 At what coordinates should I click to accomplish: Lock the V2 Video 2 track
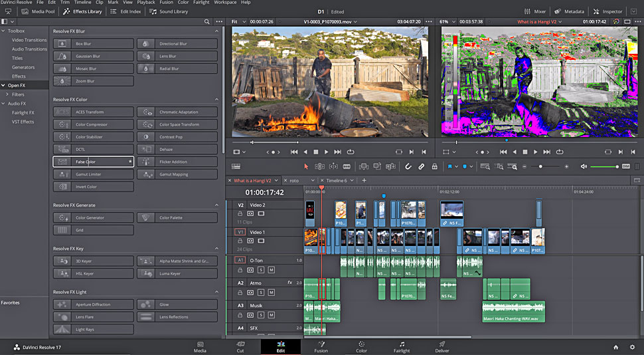tap(240, 214)
